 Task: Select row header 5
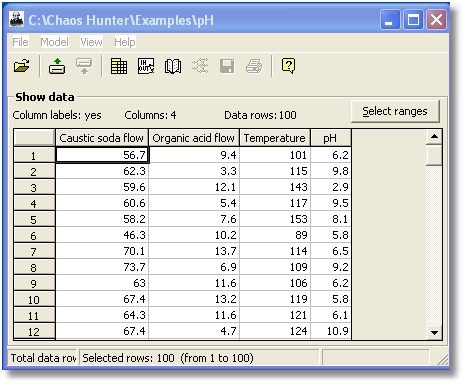point(34,219)
